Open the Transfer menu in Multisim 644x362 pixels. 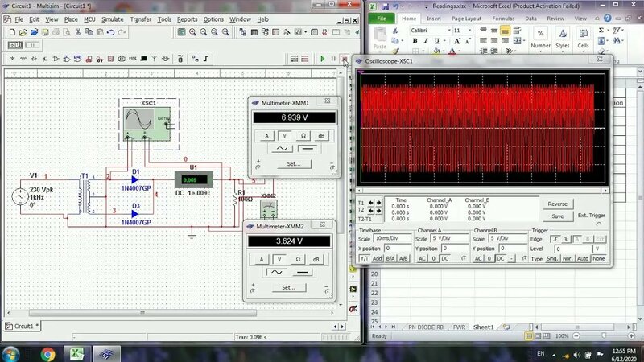click(140, 19)
